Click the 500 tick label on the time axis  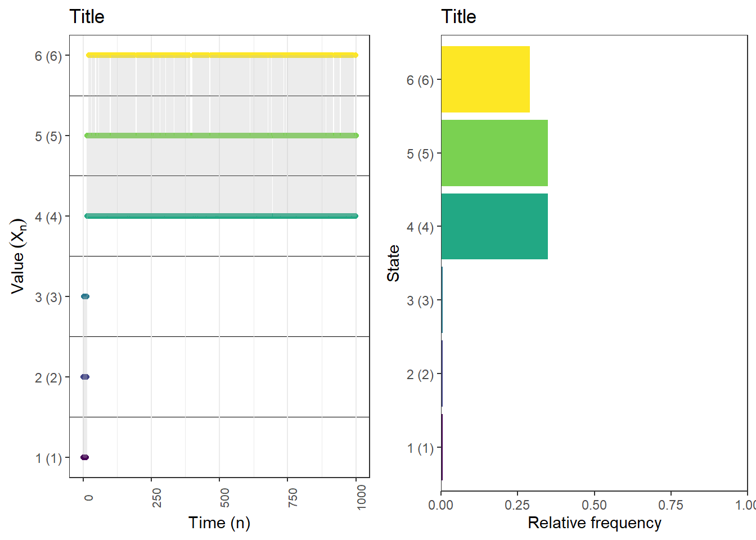(224, 498)
